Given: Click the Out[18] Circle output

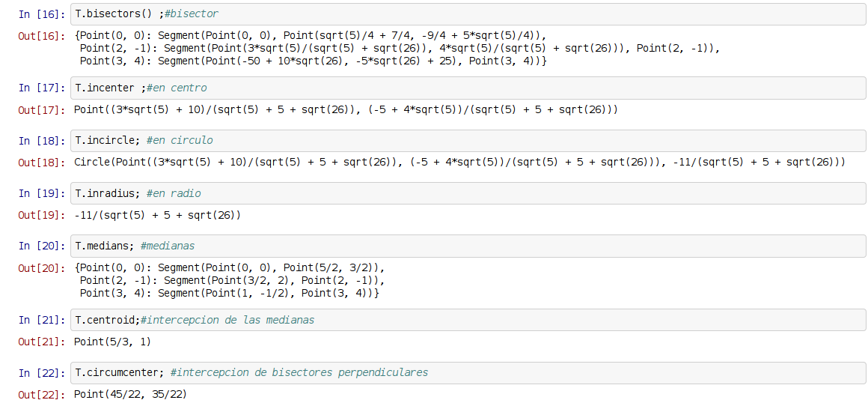Looking at the screenshot, I should 459,163.
